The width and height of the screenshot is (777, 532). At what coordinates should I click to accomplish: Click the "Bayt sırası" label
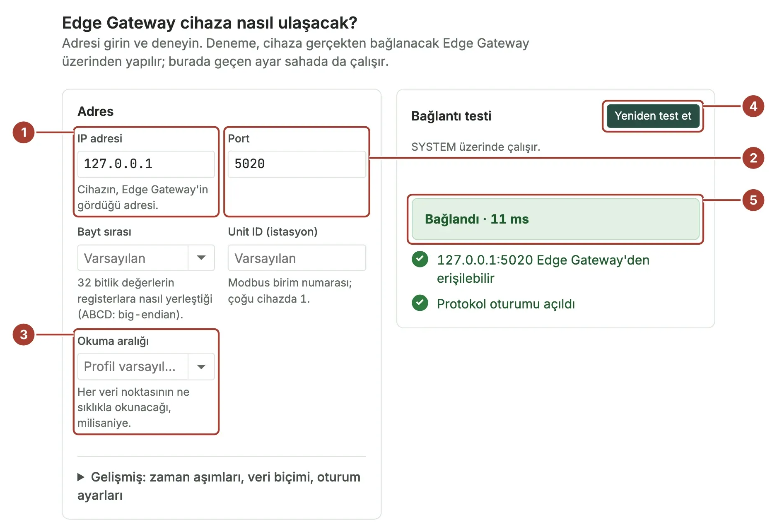pos(104,232)
